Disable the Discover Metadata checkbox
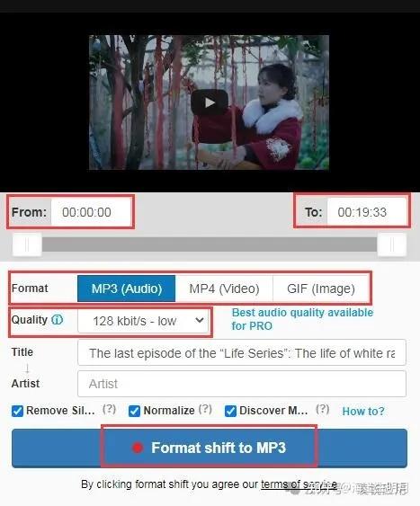Viewport: 420px width, 506px height. point(230,411)
